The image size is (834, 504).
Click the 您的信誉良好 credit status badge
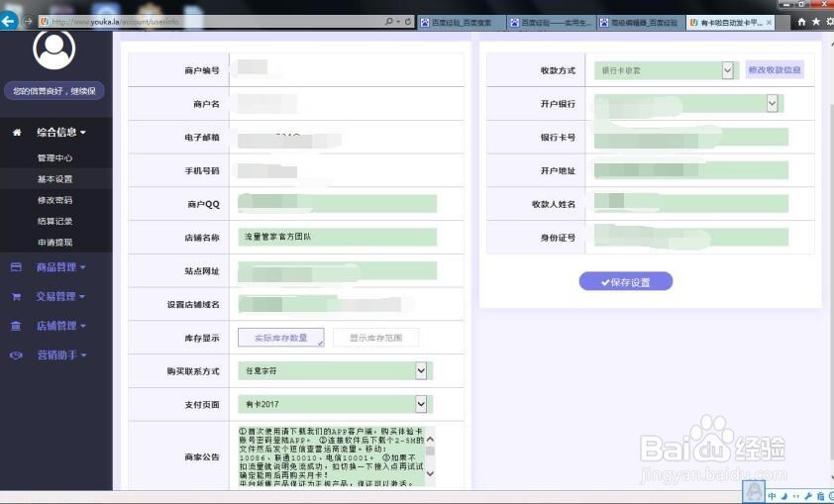(x=54, y=91)
